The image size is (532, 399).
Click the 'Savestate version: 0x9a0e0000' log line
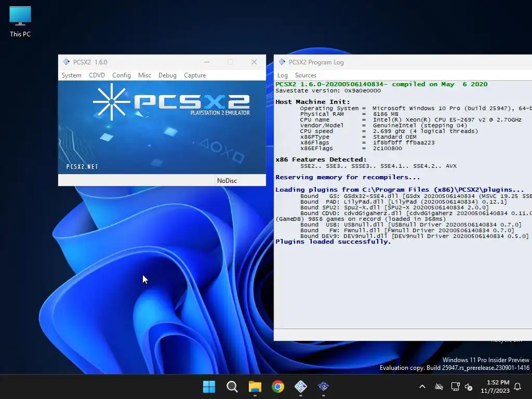coord(328,90)
